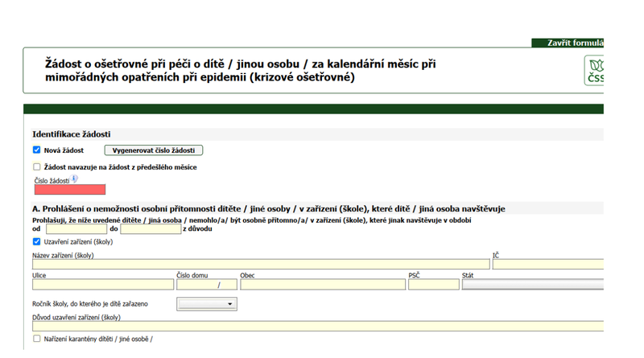Click into the Ulice field
The width and height of the screenshot is (644, 358).
click(x=102, y=285)
